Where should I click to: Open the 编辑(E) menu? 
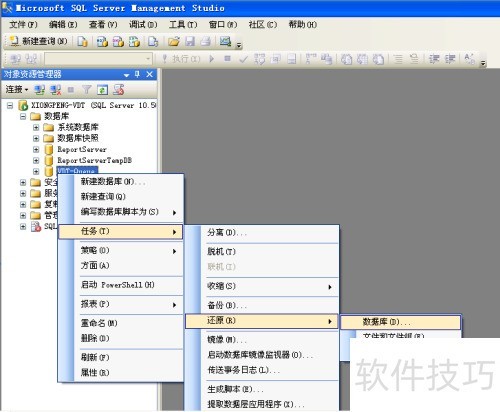coord(63,24)
